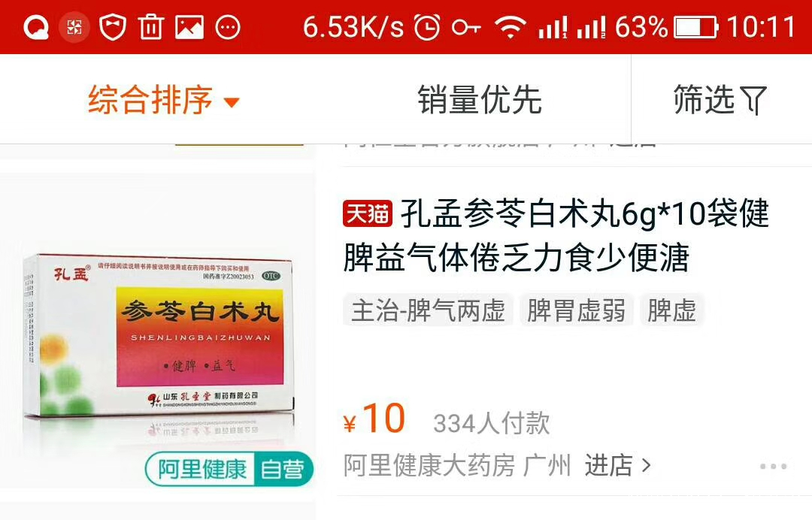The height and width of the screenshot is (520, 812).
Task: Tap the alarm clock status icon
Action: tap(427, 27)
